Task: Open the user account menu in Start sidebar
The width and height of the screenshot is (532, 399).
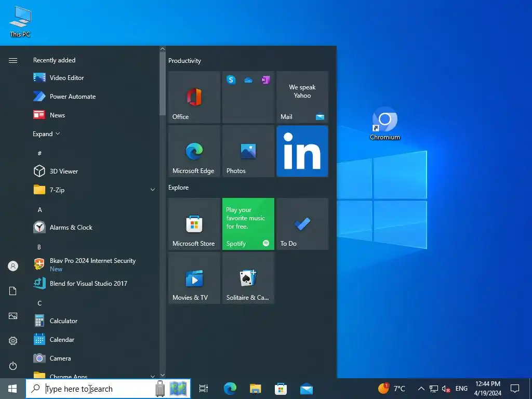Action: (13, 266)
